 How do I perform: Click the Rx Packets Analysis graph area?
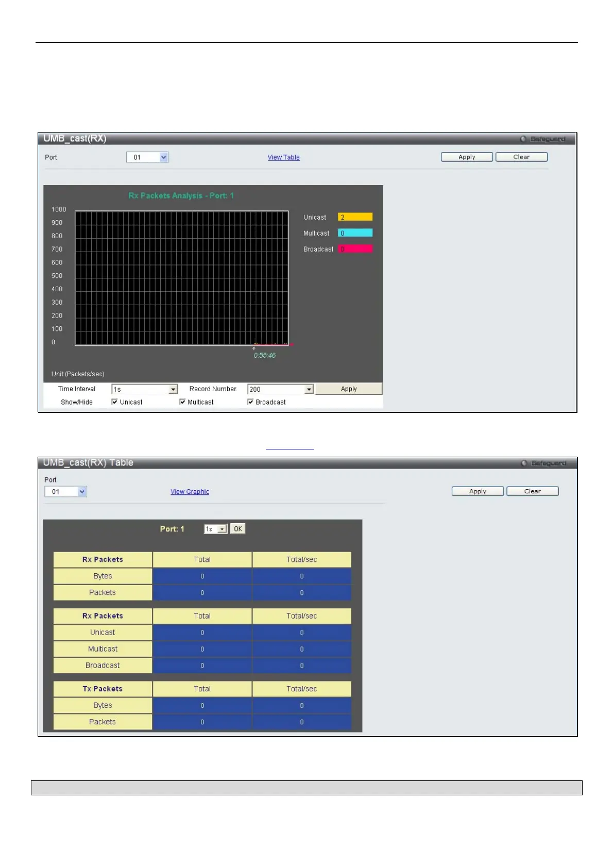point(182,278)
